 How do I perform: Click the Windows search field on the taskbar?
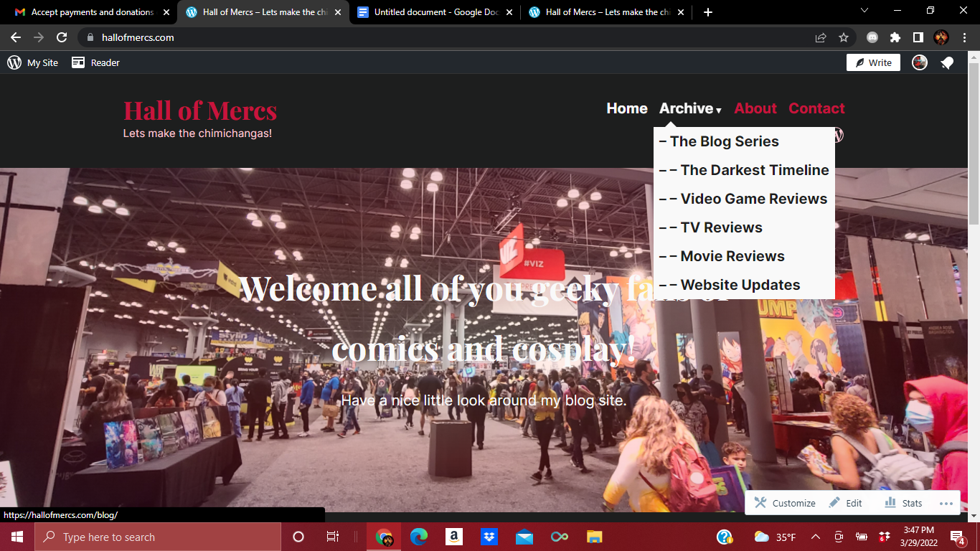(x=158, y=536)
